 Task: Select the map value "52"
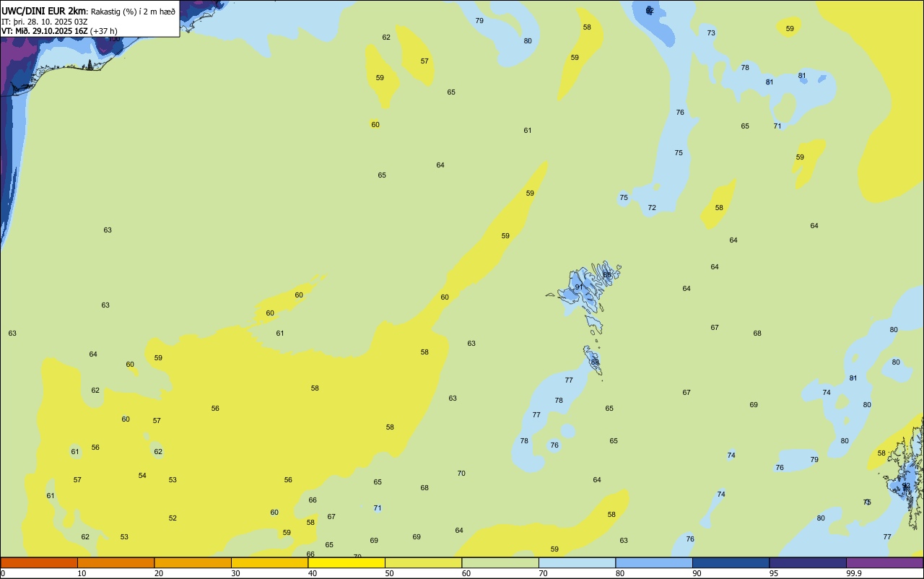173,518
